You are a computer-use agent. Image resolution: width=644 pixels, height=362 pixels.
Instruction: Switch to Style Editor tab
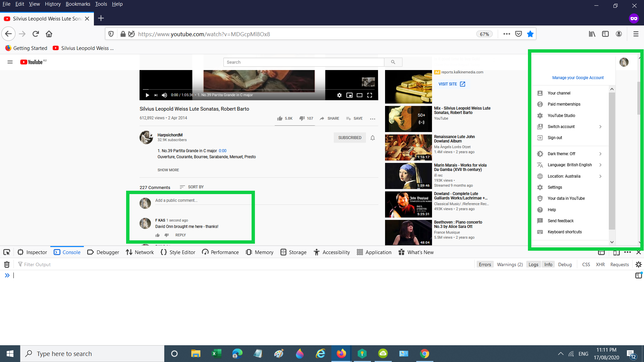[x=178, y=252]
